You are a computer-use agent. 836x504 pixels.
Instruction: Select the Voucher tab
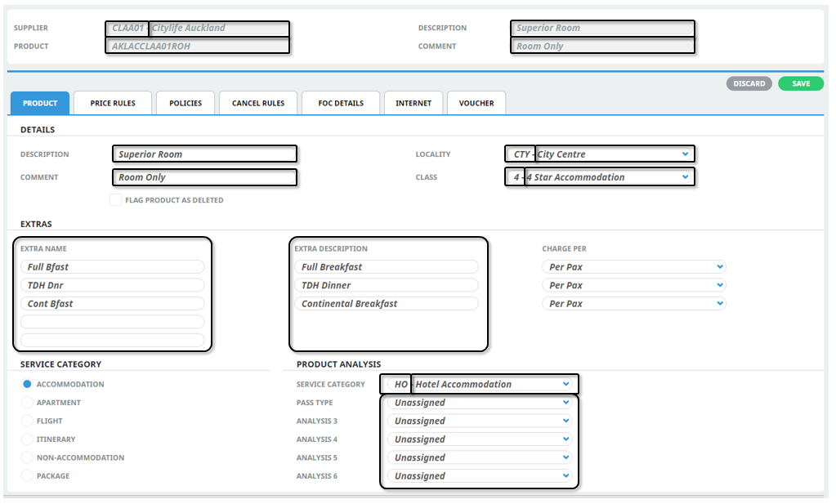click(x=476, y=104)
